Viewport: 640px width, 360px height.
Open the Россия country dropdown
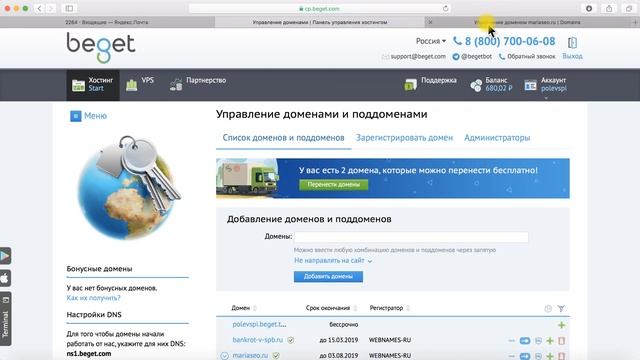tap(431, 41)
